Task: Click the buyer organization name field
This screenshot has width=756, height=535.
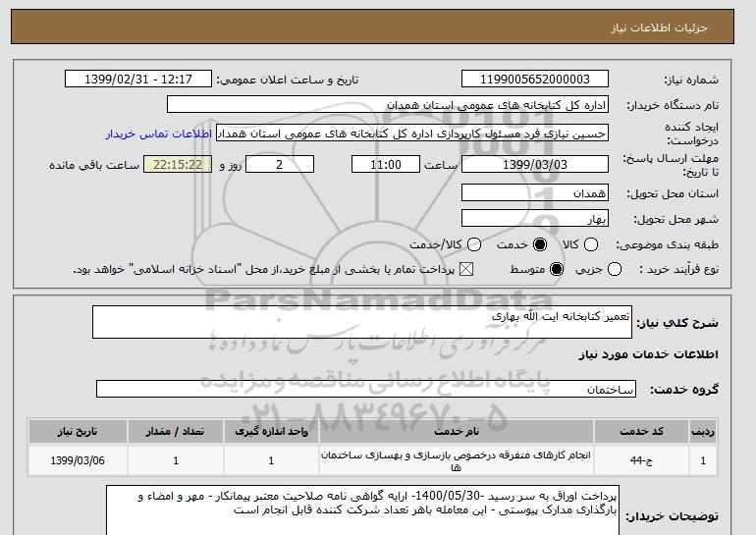Action: pos(388,105)
